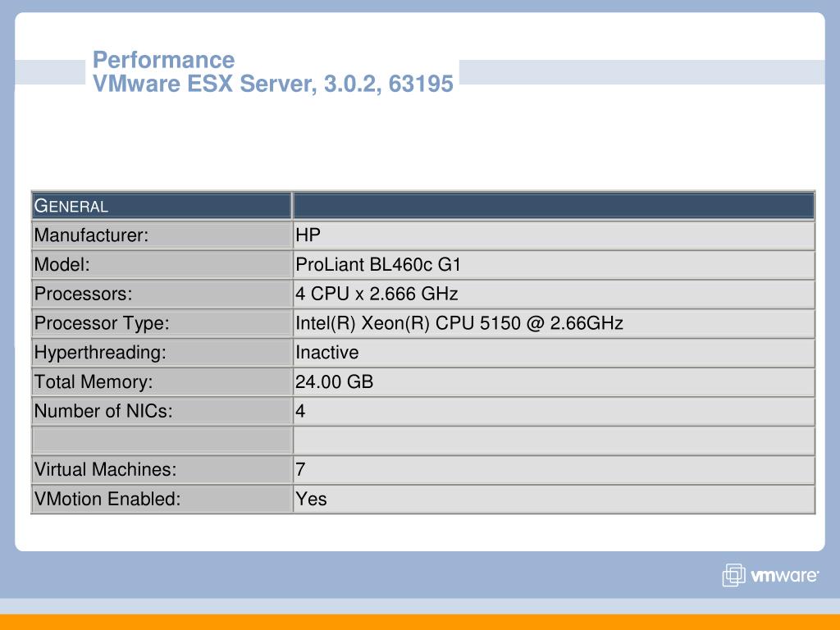Click the '4 CPU x 2.666 GHz' value
Image resolution: width=840 pixels, height=630 pixels.
pyautogui.click(x=377, y=294)
